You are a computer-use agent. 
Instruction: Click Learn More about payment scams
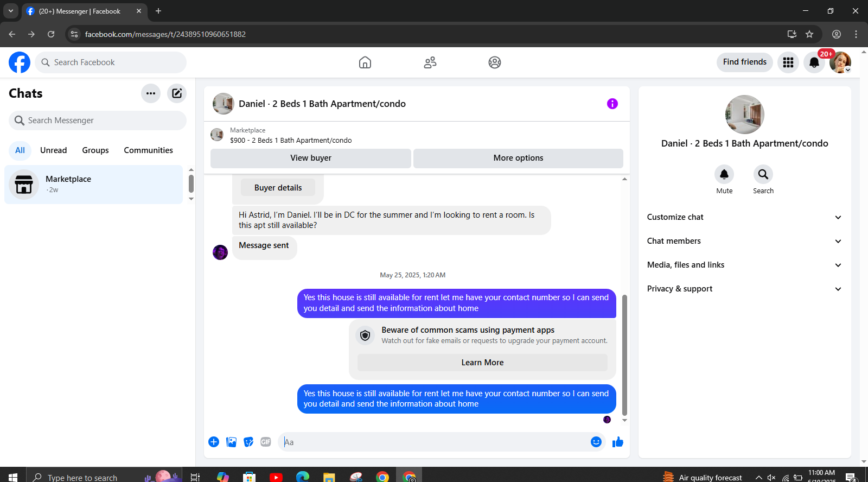pos(482,363)
